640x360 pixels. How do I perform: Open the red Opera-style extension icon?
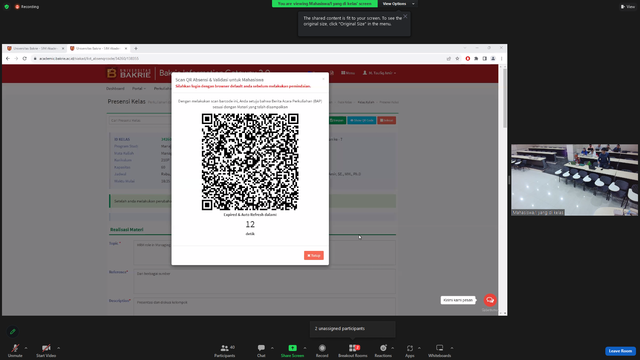pos(468,58)
